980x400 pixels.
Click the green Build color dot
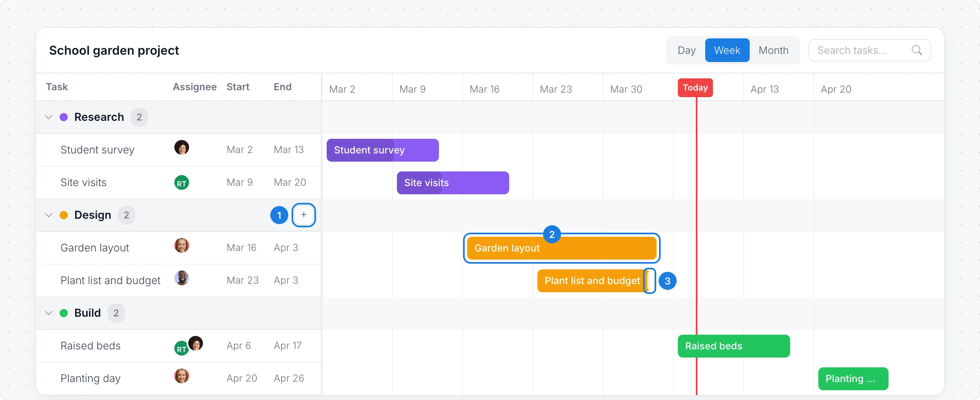point(64,313)
